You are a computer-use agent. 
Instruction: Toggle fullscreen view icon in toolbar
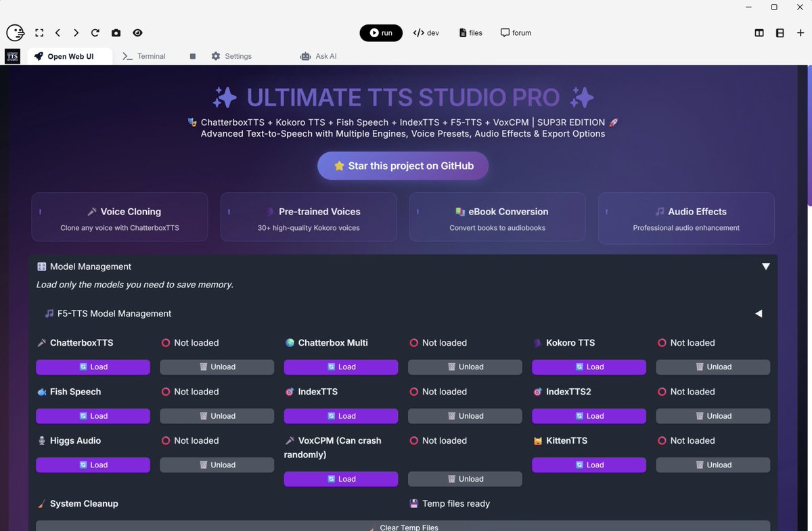pos(39,32)
